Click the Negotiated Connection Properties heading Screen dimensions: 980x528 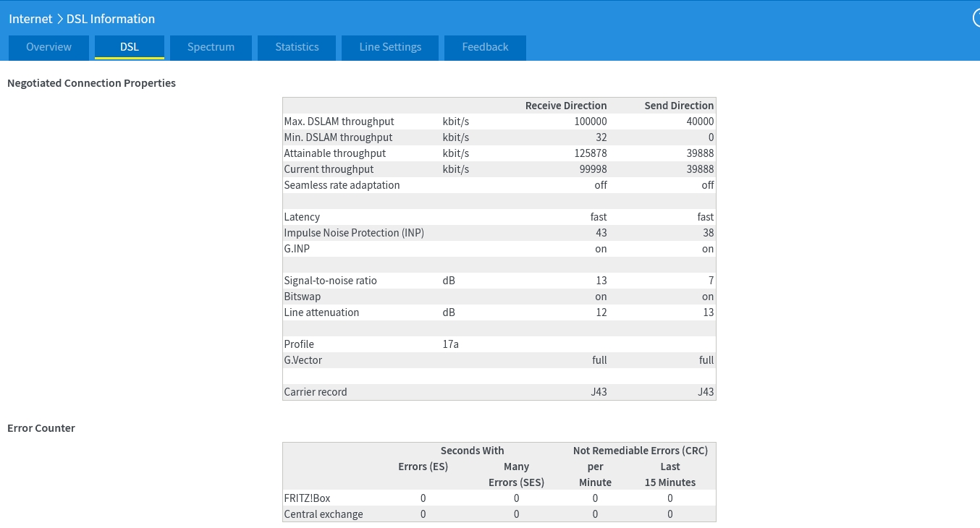91,83
